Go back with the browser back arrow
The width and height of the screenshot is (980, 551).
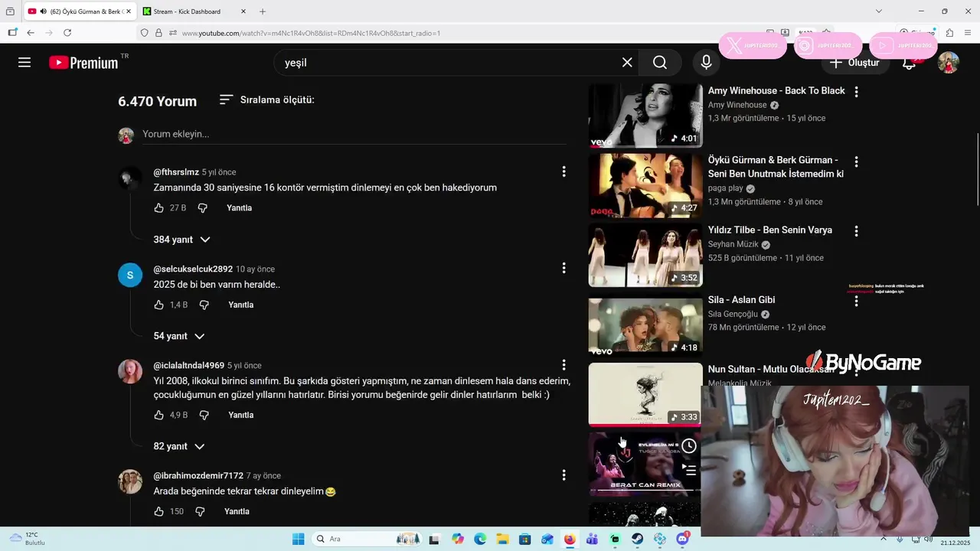31,33
